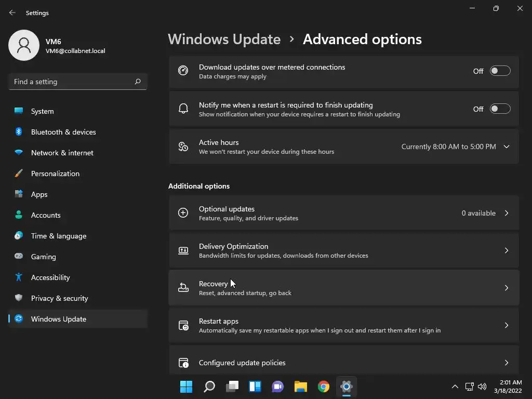
Task: Go back to Windows Update breadcrumb
Action: pos(224,39)
